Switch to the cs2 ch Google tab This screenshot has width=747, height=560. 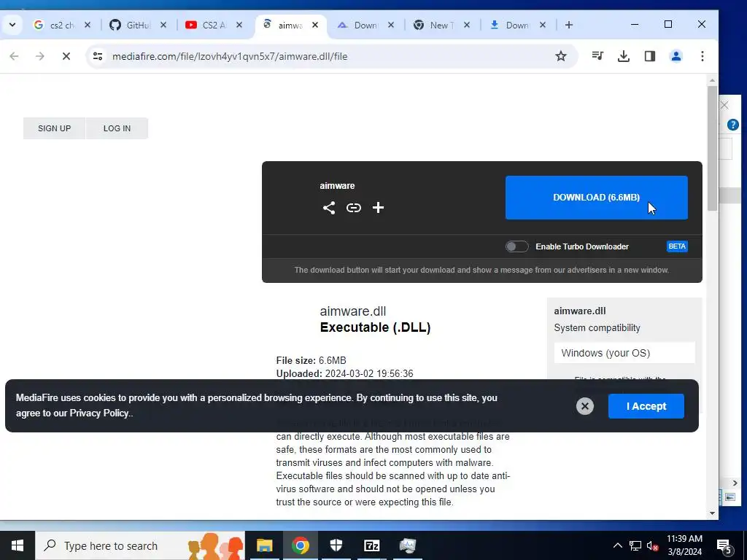click(x=62, y=25)
